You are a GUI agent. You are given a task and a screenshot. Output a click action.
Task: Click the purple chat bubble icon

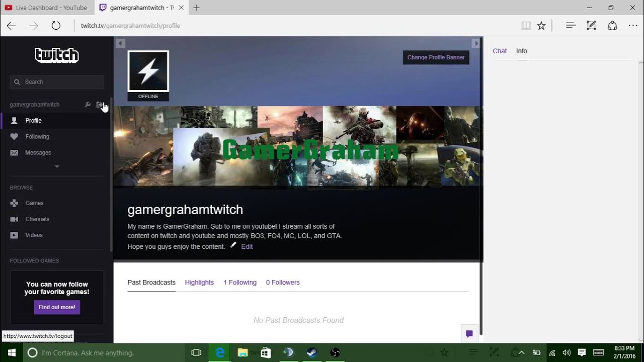point(469,333)
